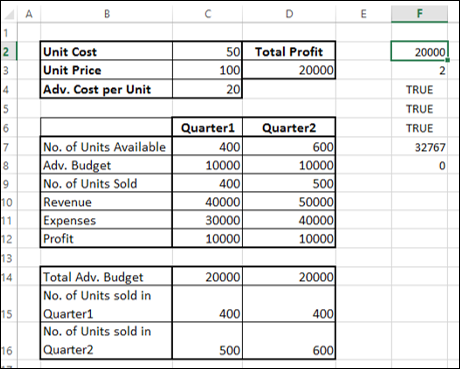Click the TRUE value in row 4
460x369 pixels.
pyautogui.click(x=419, y=89)
